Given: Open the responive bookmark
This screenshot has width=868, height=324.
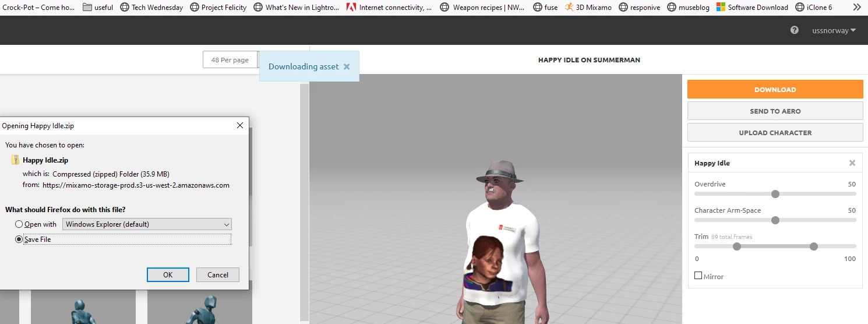Looking at the screenshot, I should click(639, 8).
